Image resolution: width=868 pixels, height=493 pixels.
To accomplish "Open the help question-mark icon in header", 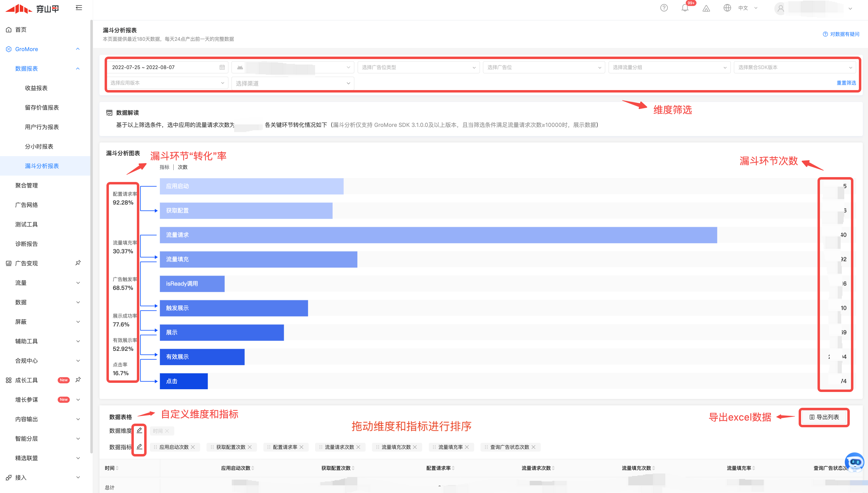I will [x=664, y=8].
